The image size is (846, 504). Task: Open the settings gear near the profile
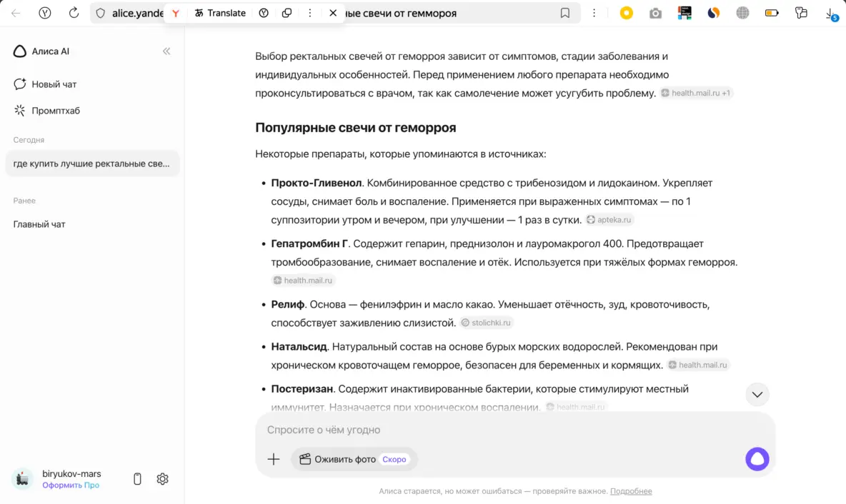tap(162, 479)
